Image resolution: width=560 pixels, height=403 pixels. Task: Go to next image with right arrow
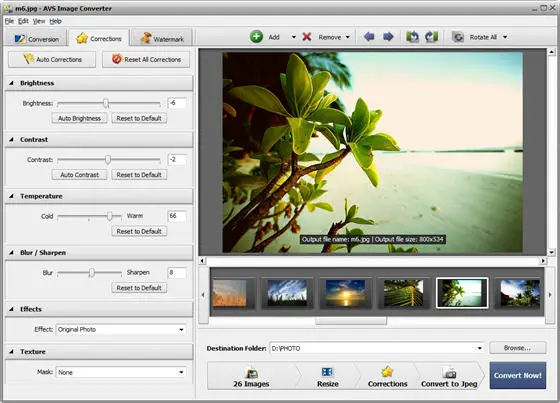coord(388,37)
